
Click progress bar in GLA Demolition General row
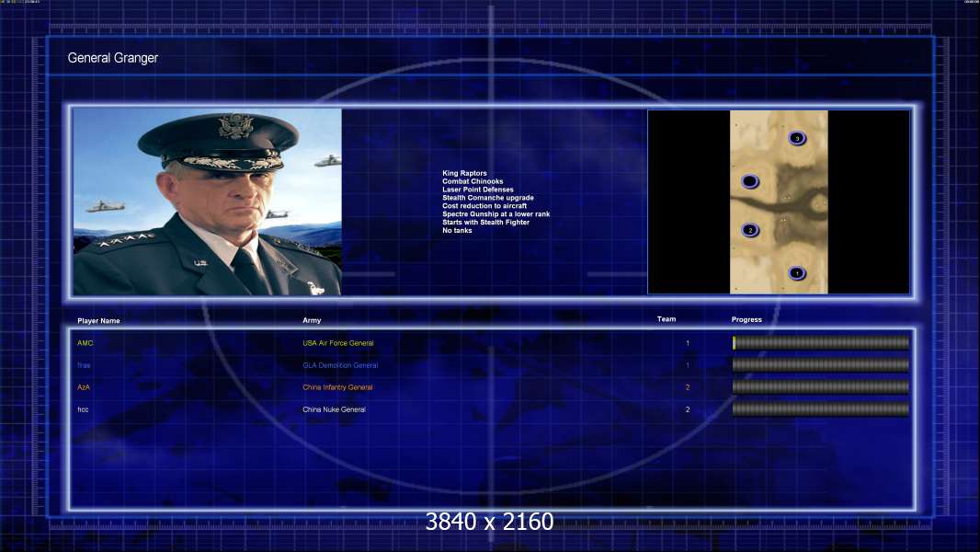[821, 365]
